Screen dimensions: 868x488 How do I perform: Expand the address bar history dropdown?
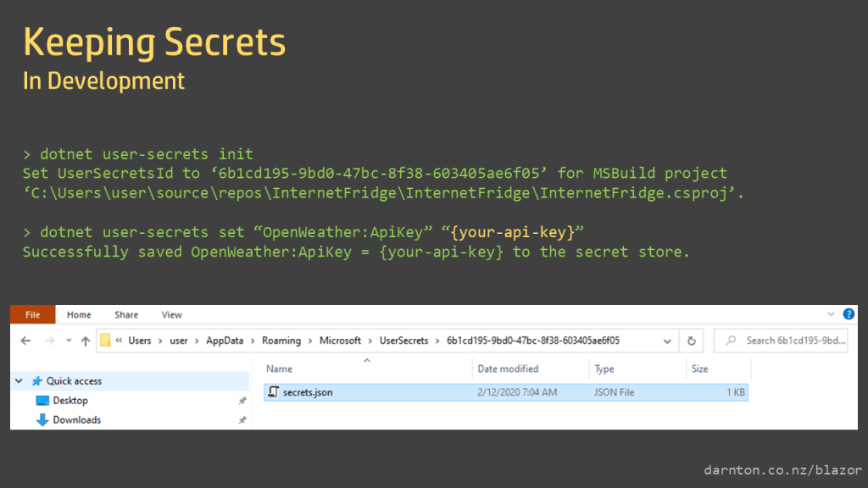pos(668,341)
